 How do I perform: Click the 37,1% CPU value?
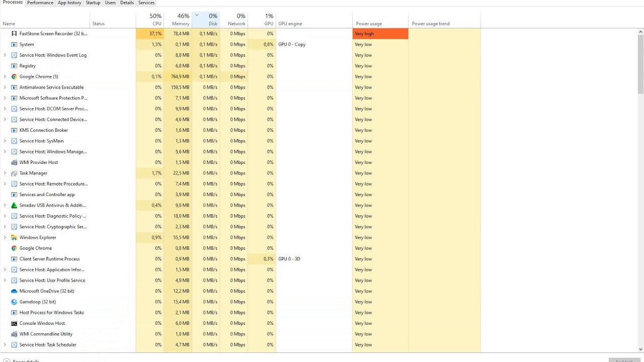coord(155,34)
